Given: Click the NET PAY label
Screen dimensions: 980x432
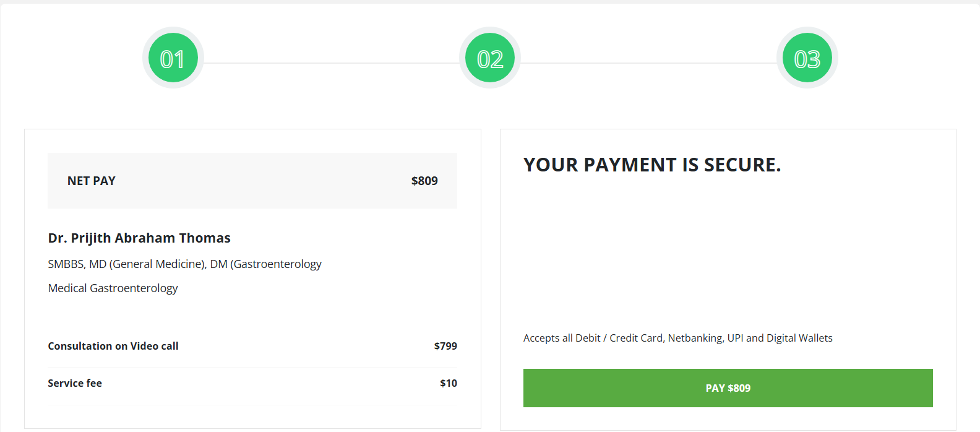Looking at the screenshot, I should pyautogui.click(x=92, y=181).
